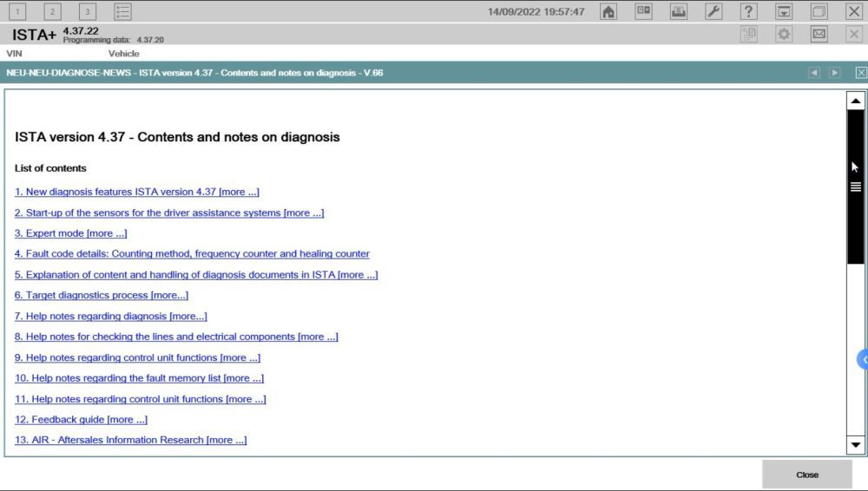The height and width of the screenshot is (491, 868).
Task: Click the scrollbar down arrow
Action: pos(855,445)
